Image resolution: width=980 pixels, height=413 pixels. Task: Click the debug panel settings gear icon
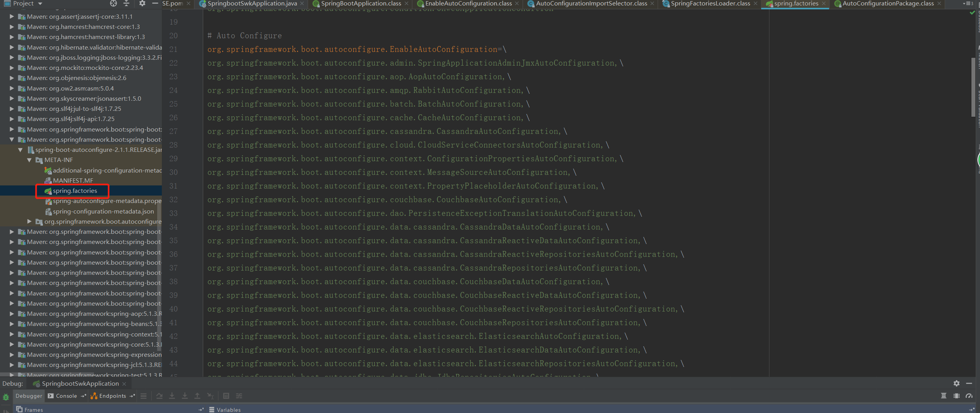pos(956,384)
